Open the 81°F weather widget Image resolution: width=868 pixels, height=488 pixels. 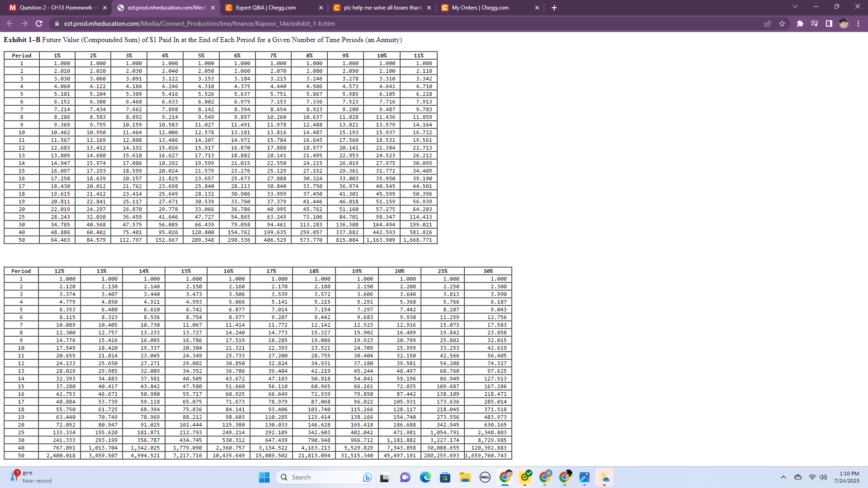[x=31, y=477]
